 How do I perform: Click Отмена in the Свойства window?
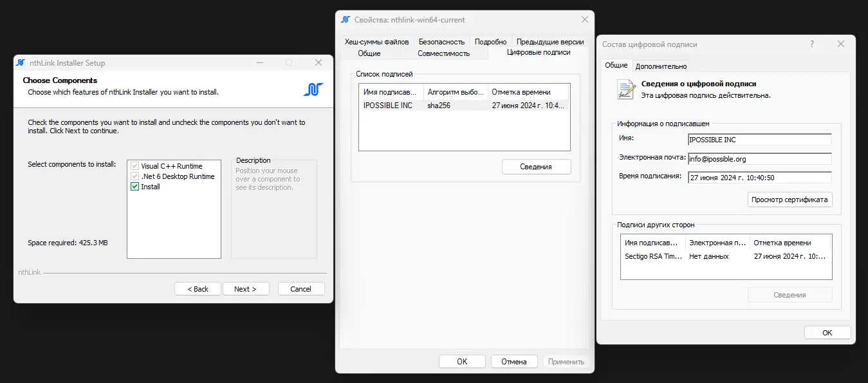pyautogui.click(x=514, y=362)
